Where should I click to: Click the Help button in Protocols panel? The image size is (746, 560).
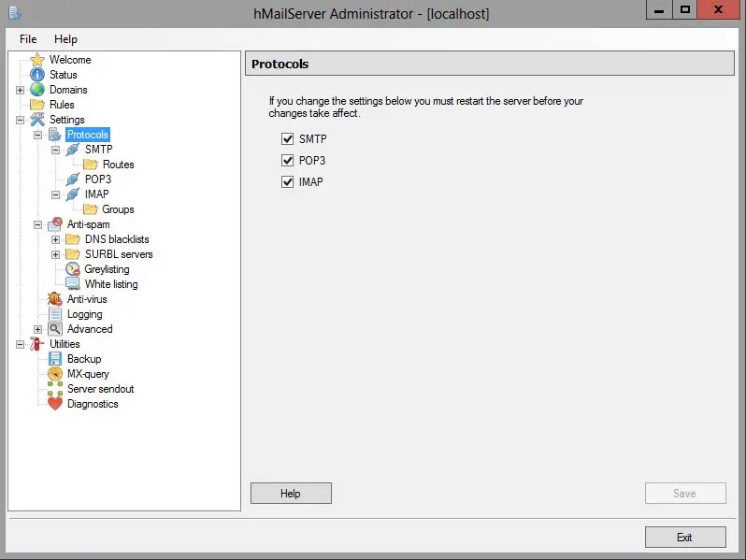point(291,494)
